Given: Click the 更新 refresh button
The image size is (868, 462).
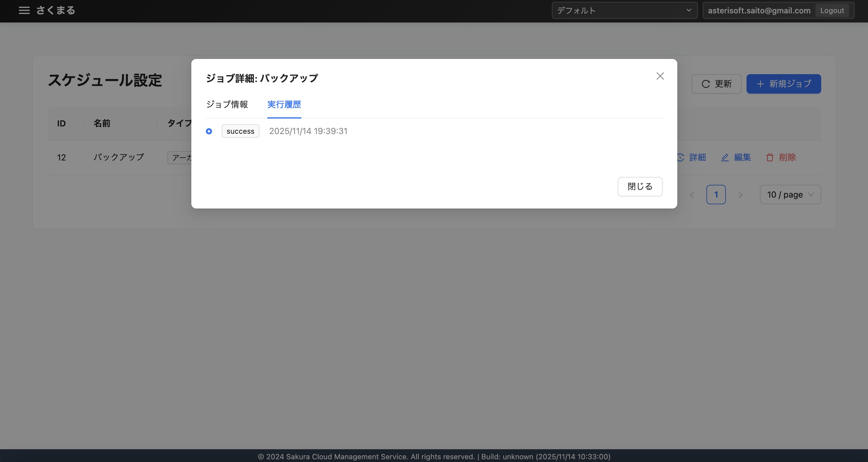Looking at the screenshot, I should coord(716,84).
